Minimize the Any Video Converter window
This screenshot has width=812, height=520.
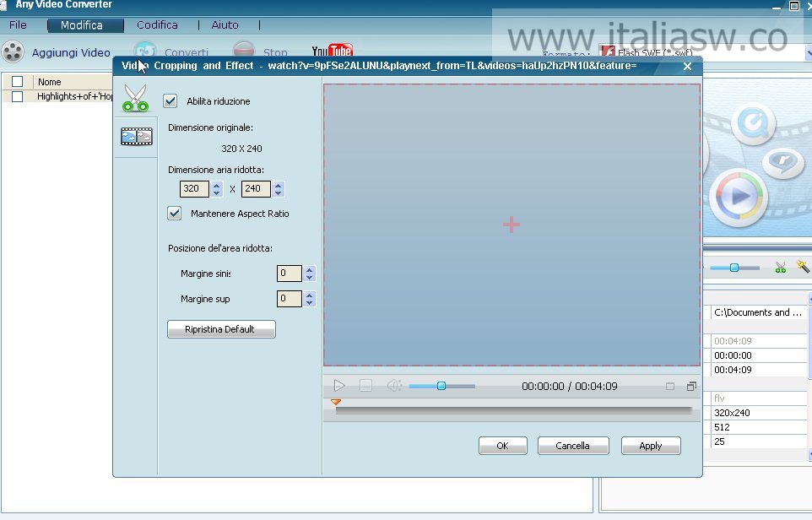coord(777,7)
